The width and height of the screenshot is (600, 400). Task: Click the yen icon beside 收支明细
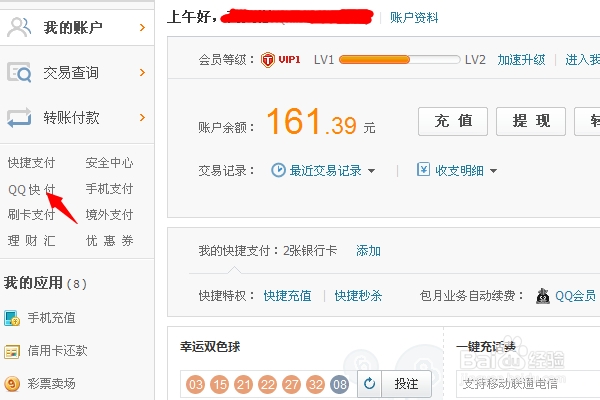point(423,170)
